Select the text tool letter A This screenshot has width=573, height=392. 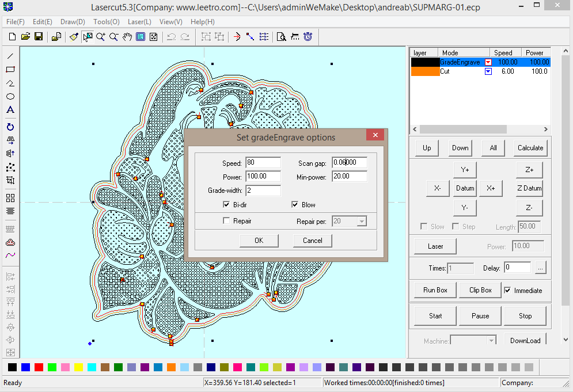[x=10, y=109]
